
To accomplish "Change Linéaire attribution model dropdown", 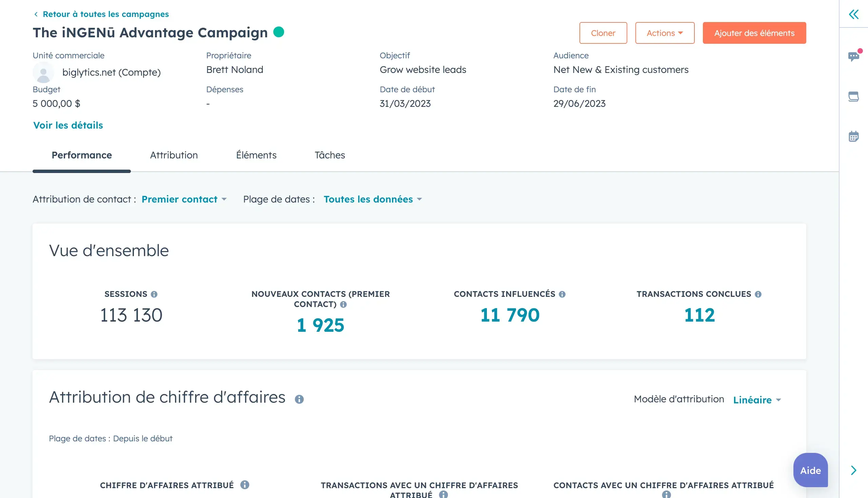I will click(x=757, y=400).
